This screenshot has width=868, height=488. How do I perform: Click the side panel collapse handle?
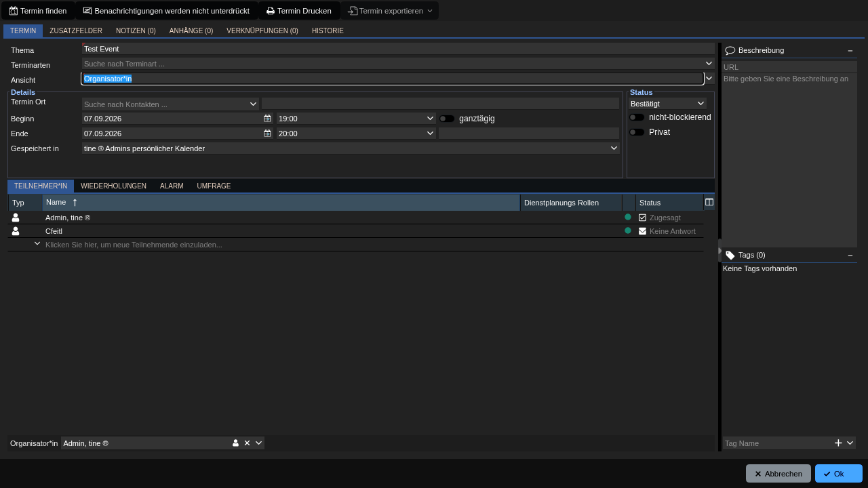click(x=719, y=250)
